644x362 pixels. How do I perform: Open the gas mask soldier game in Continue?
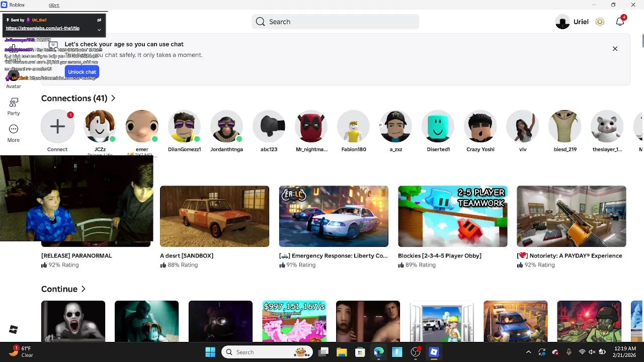point(589,321)
